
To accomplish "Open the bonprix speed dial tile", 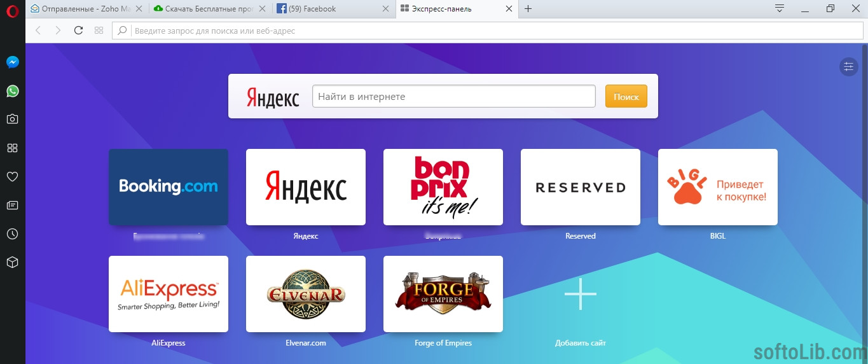I will (x=443, y=187).
